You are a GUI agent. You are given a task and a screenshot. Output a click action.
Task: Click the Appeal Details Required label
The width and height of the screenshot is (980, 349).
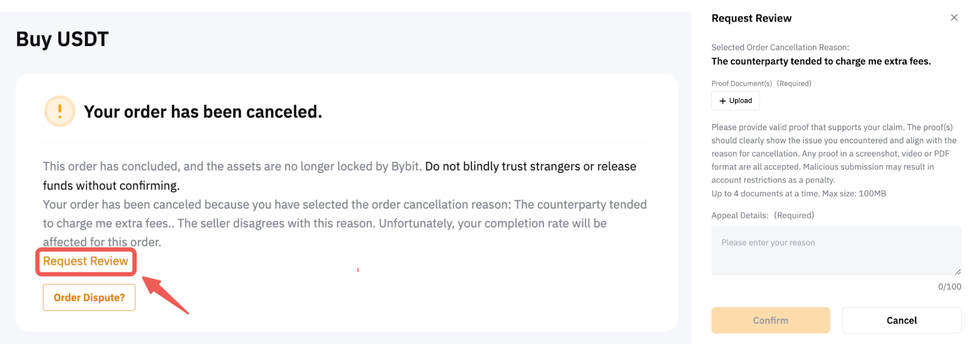(x=763, y=216)
